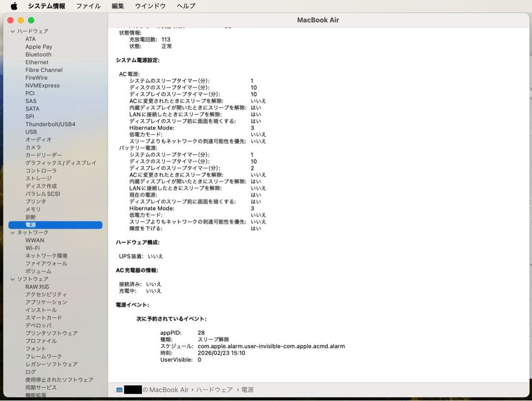Collapse the ソフトウェア section
Viewport: 532px width, 401px height.
tap(12, 279)
